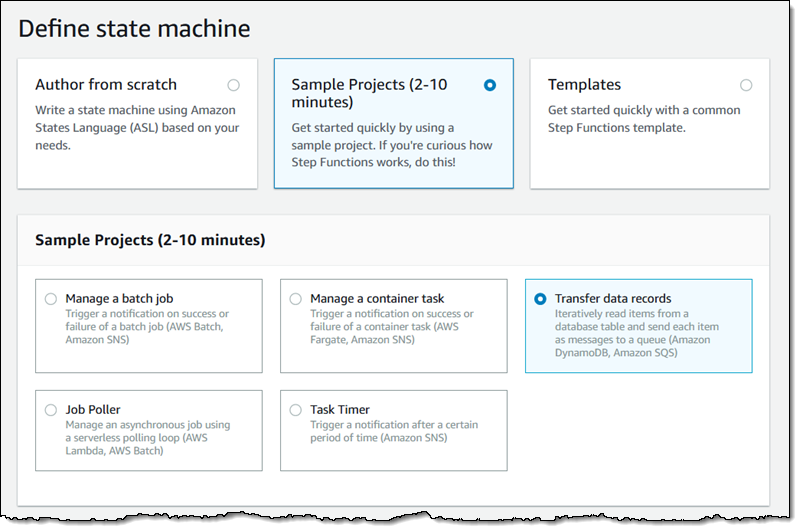The height and width of the screenshot is (531, 800).
Task: Click the Sample Projects section heading in lower panel
Action: click(150, 240)
